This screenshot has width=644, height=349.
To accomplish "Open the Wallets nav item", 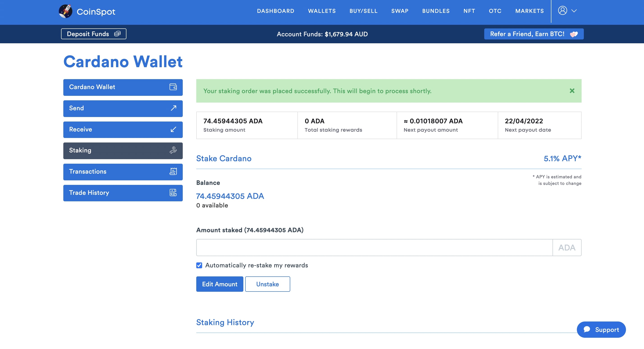I will pyautogui.click(x=322, y=11).
